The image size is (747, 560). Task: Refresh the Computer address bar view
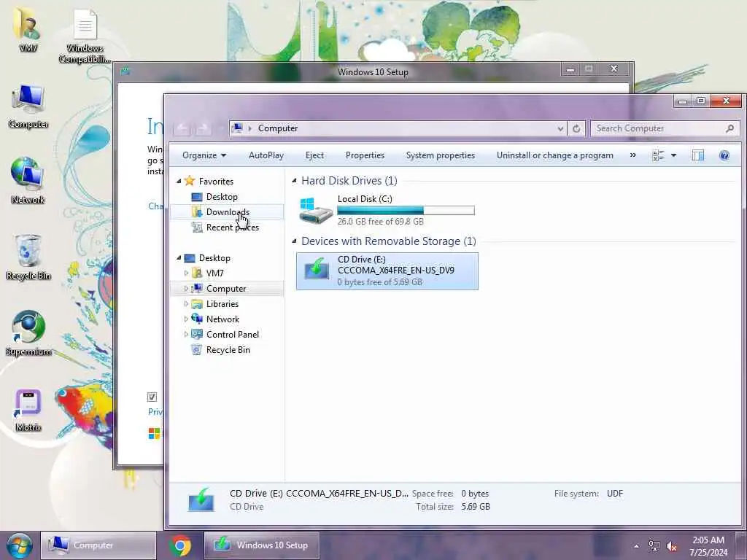[x=576, y=128]
